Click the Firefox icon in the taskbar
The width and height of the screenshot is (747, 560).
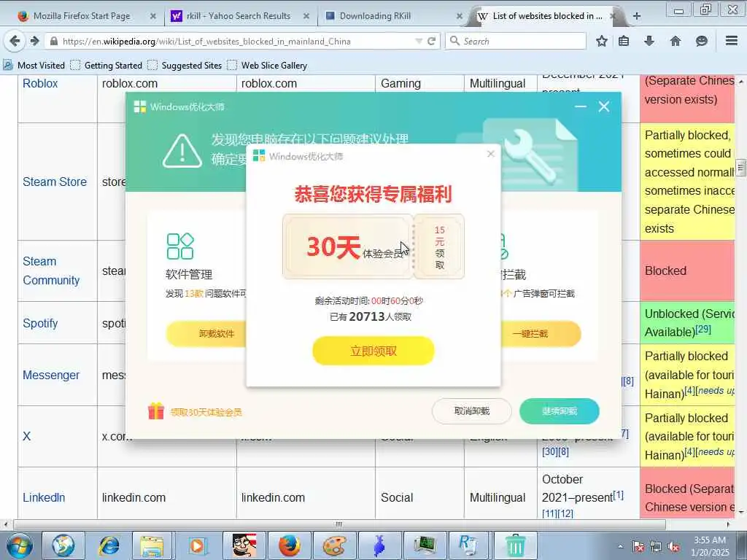(289, 545)
